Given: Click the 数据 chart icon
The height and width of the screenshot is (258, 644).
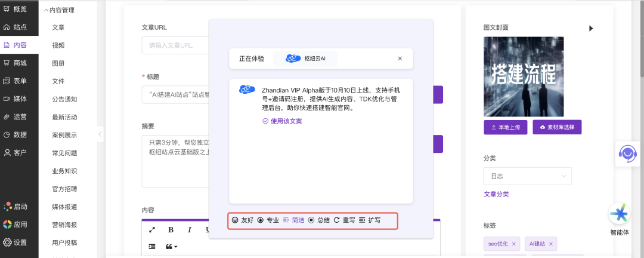Looking at the screenshot, I should [x=7, y=134].
